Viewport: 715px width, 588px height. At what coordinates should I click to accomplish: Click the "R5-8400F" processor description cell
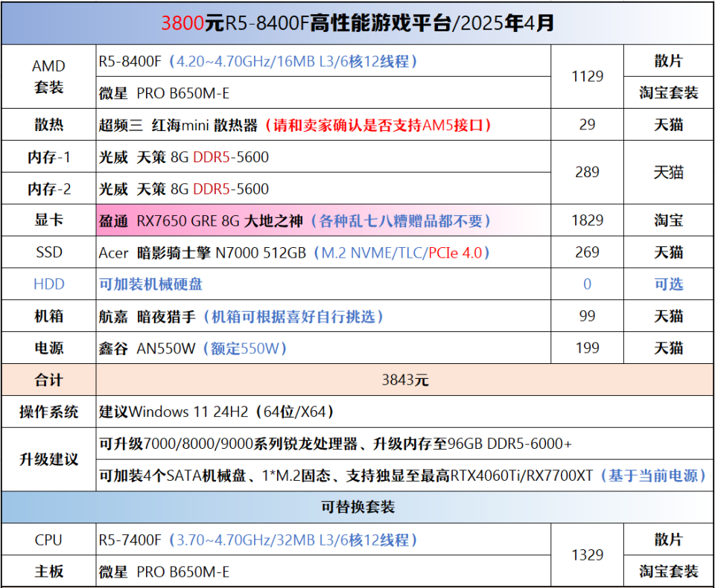coord(323,60)
